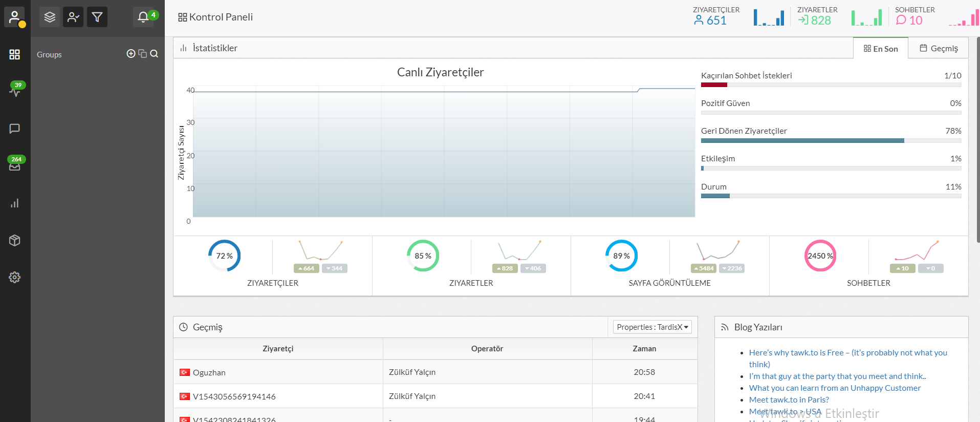
Task: Click the İstatistikler bar chart icon
Action: tap(183, 48)
